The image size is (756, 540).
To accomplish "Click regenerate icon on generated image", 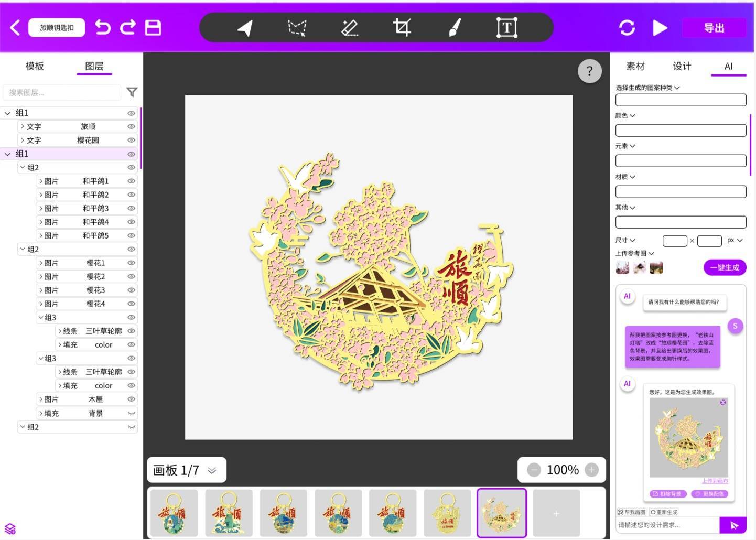I will coord(723,403).
